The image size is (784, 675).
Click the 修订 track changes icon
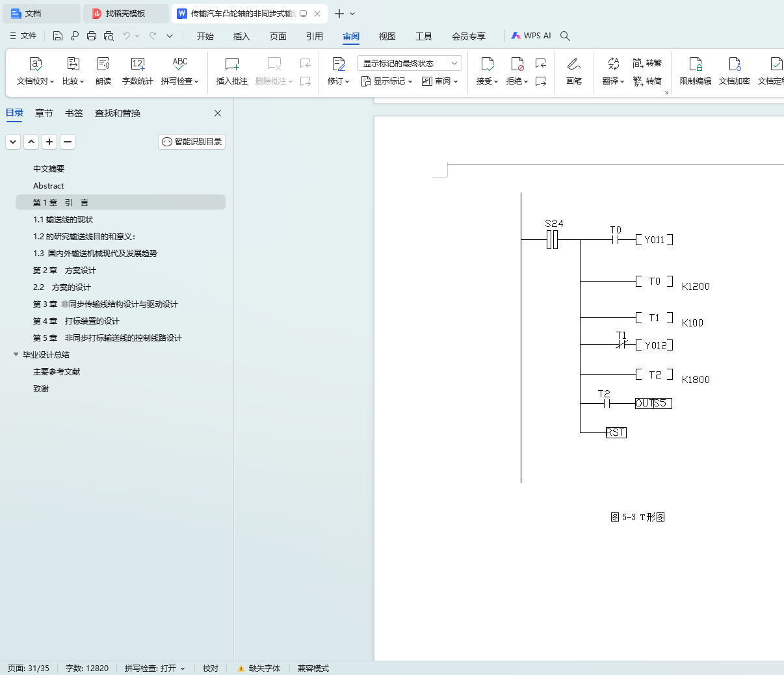pyautogui.click(x=339, y=64)
